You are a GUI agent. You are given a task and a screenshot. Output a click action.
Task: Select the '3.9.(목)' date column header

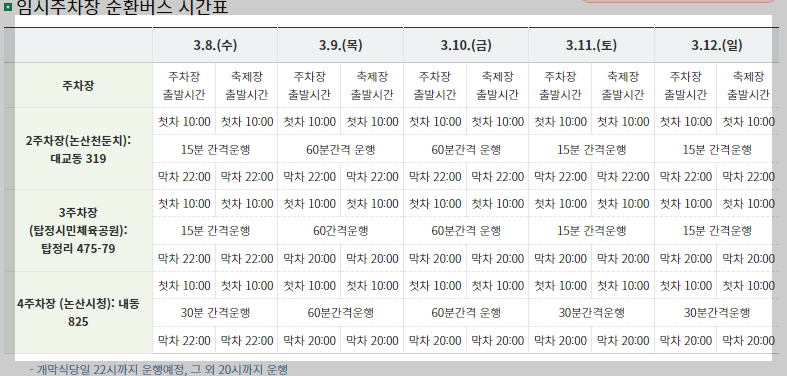point(340,46)
